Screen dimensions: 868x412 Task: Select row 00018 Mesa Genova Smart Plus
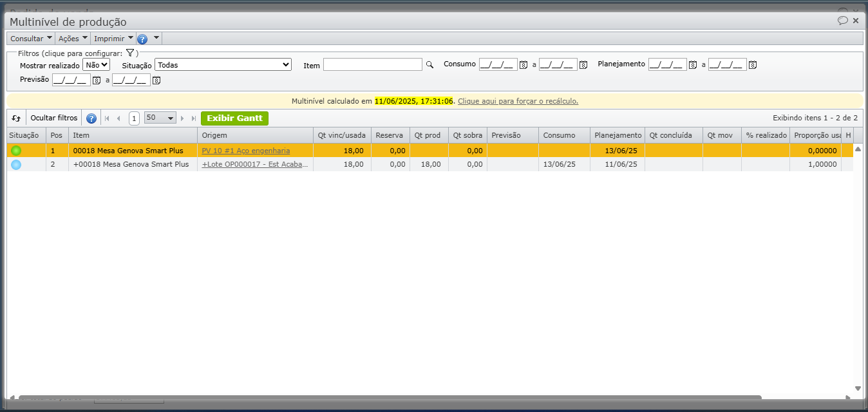coord(429,151)
